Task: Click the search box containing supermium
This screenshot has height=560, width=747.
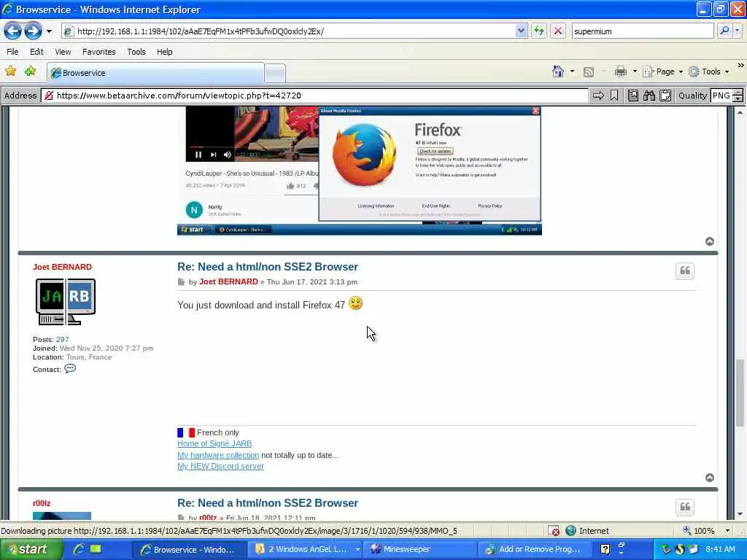Action: [642, 31]
